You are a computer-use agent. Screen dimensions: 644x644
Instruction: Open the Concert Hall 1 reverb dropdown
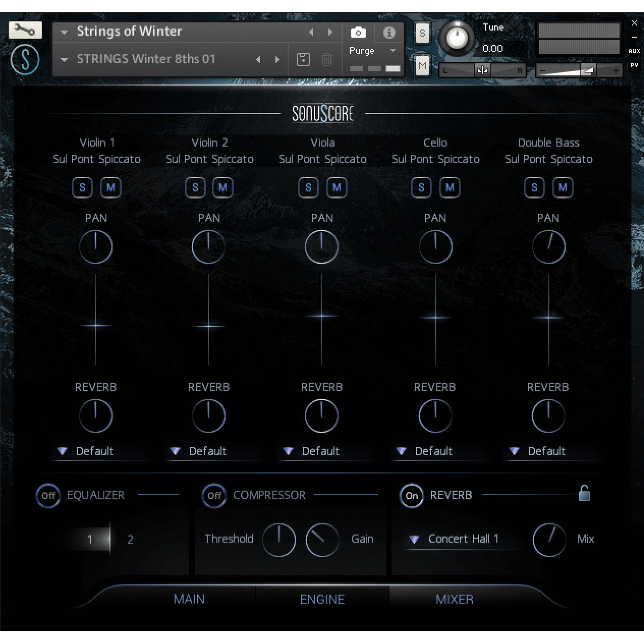(456, 539)
